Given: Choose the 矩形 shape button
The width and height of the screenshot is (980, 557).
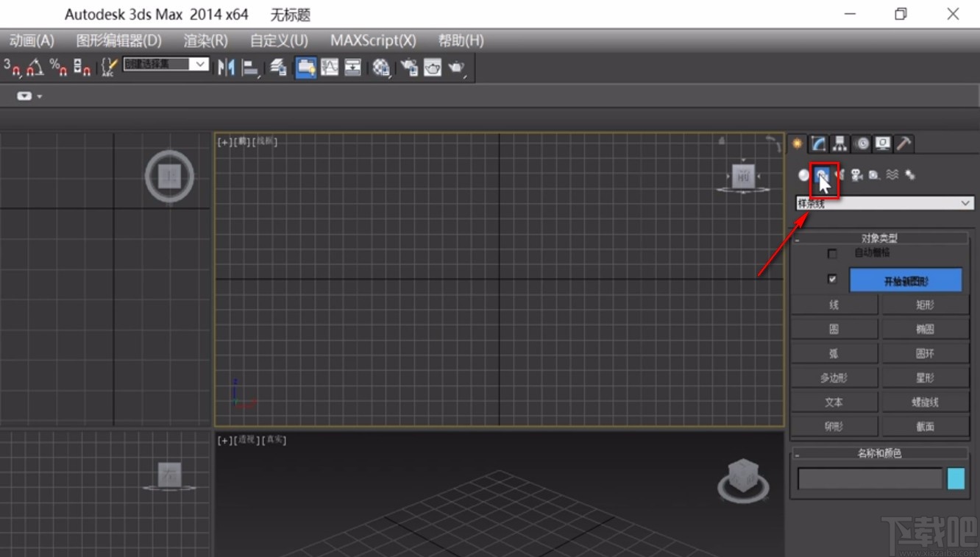Looking at the screenshot, I should pyautogui.click(x=926, y=305).
